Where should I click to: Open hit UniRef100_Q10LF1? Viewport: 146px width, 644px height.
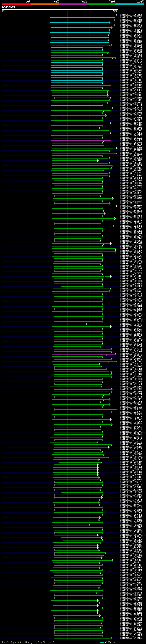(131, 90)
